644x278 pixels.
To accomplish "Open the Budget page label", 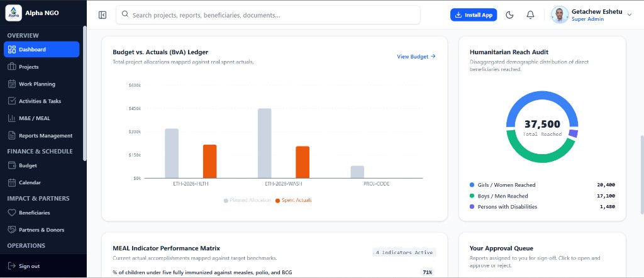I will click(x=28, y=165).
